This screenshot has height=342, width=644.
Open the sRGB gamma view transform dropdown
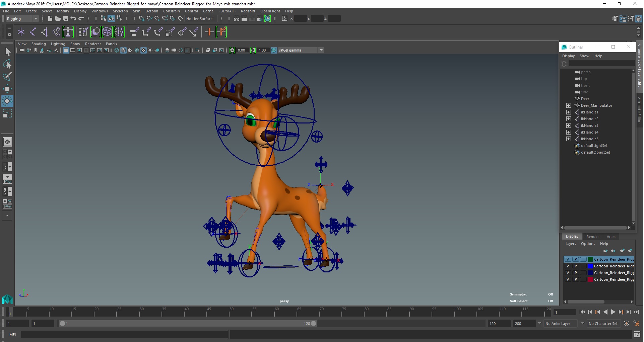point(301,50)
